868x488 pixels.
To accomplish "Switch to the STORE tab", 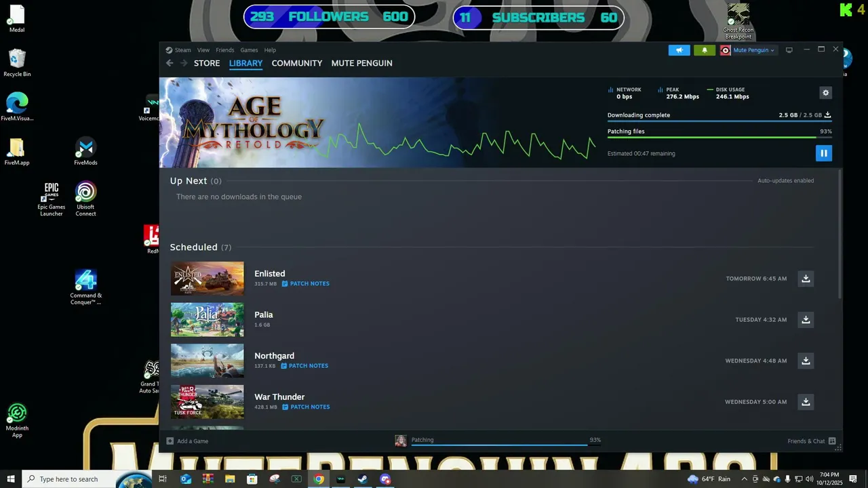I will [x=207, y=63].
